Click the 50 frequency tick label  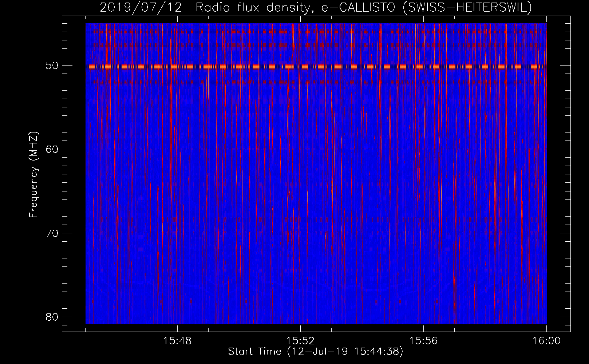pyautogui.click(x=52, y=66)
